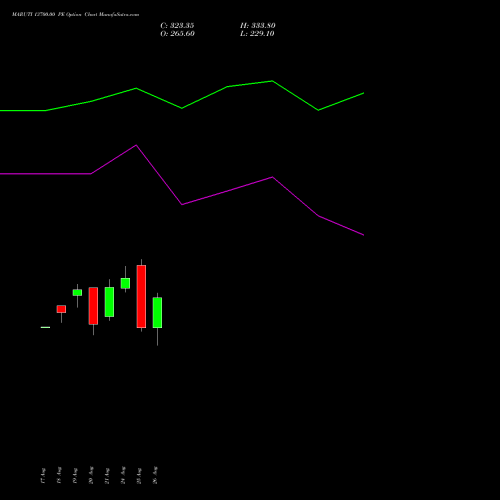
Task: Click the '21 Aug' date axis label
Action: (x=107, y=476)
